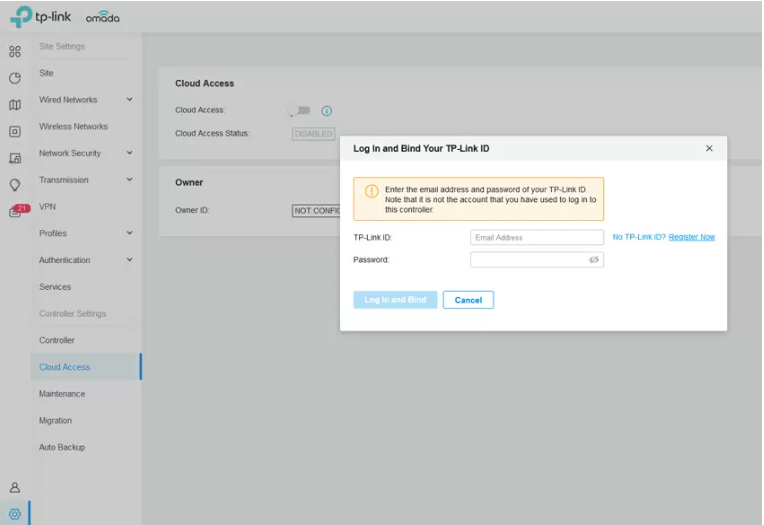
Task: Open the Clients icon in sidebar
Action: (14, 158)
